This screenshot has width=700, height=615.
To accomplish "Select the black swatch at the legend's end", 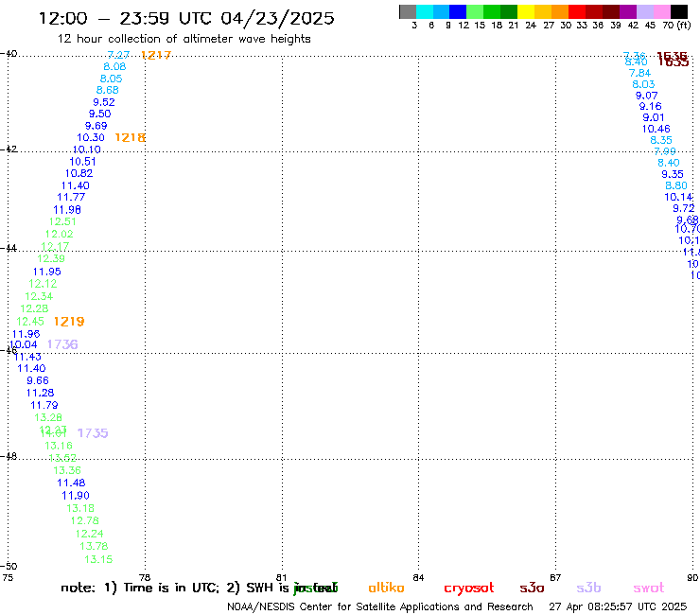I will [x=678, y=12].
